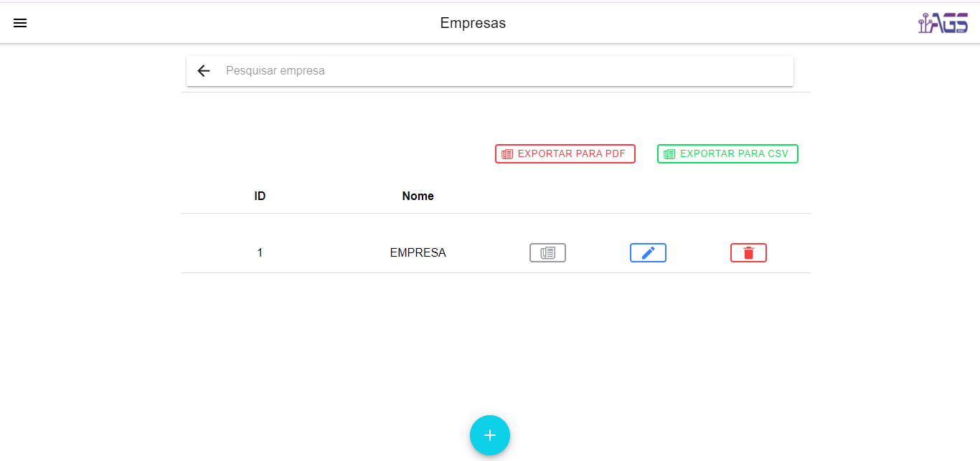Click the "Empresas" page title
This screenshot has width=980, height=461.
(473, 24)
